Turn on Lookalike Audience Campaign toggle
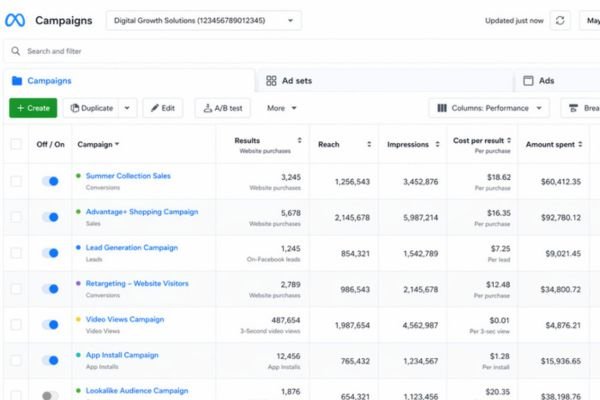 tap(50, 395)
